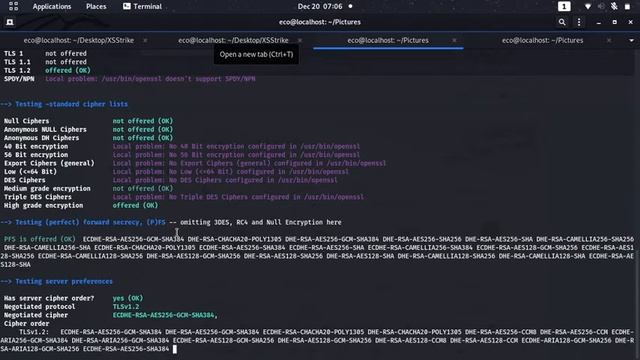Click 'Anonymous DH Ciphers' text
Viewport: 640px width, 360px height.
tap(42, 138)
